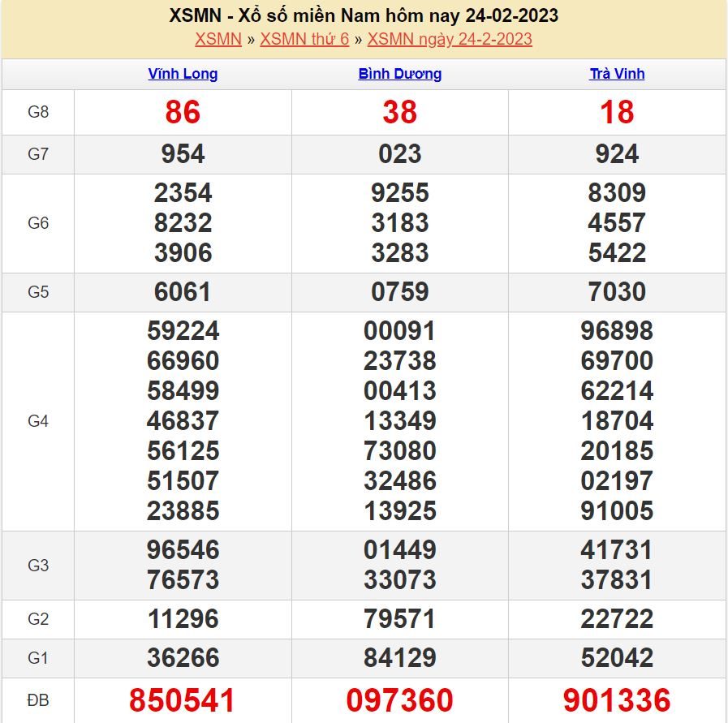This screenshot has height=723, width=728.
Task: Click the red G8 number 86
Action: (x=183, y=112)
